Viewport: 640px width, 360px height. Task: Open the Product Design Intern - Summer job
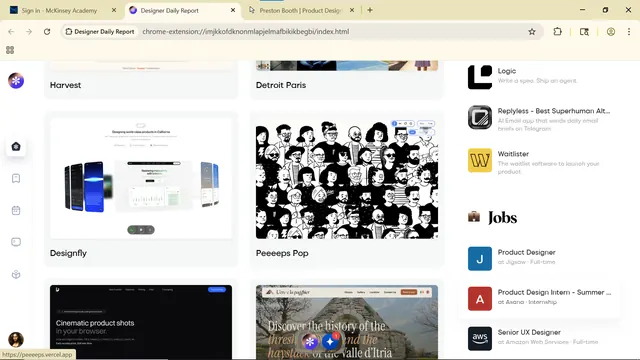(554, 292)
